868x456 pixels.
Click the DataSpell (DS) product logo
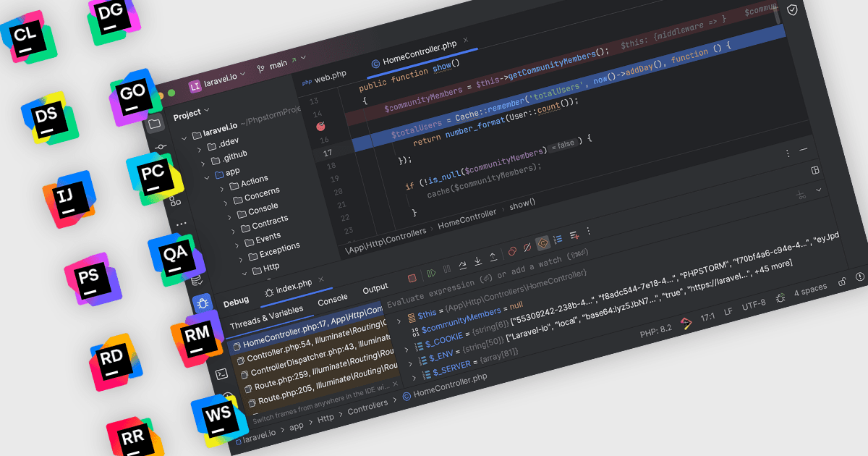49,118
